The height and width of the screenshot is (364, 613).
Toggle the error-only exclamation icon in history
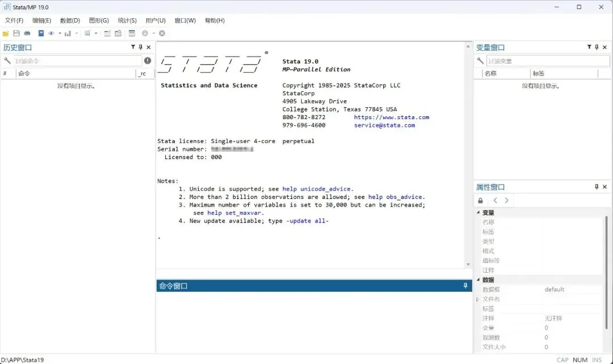click(148, 61)
